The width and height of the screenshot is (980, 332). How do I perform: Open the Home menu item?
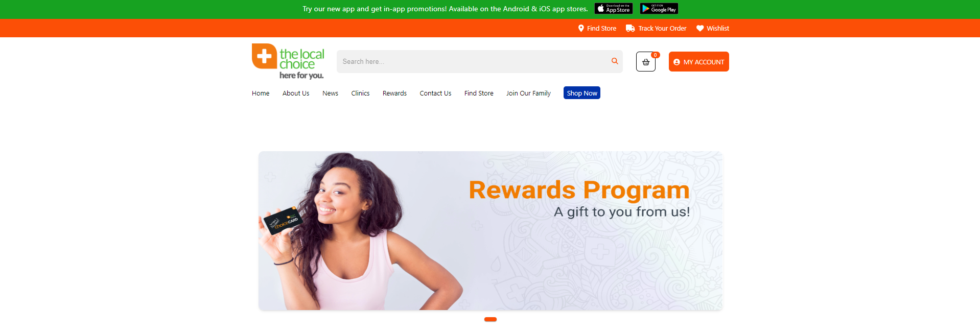261,93
